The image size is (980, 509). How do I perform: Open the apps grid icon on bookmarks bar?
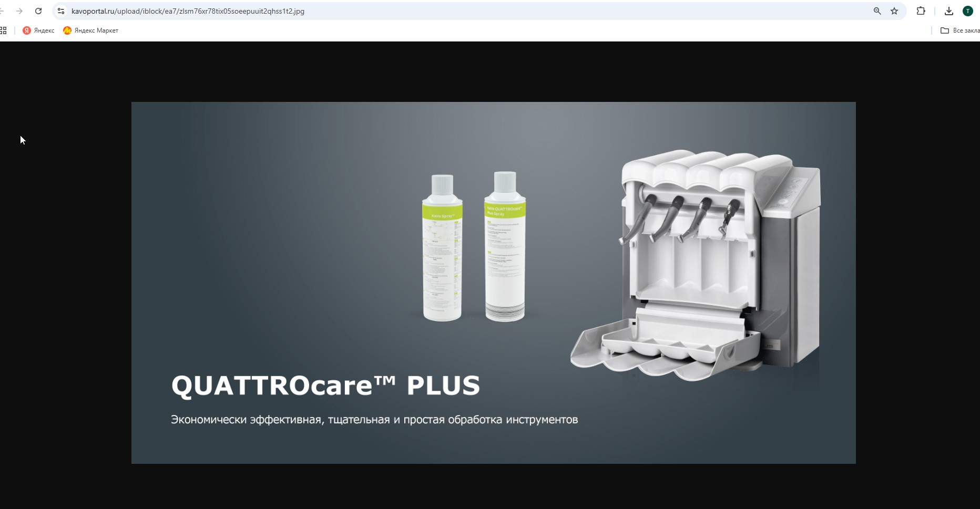pyautogui.click(x=3, y=30)
